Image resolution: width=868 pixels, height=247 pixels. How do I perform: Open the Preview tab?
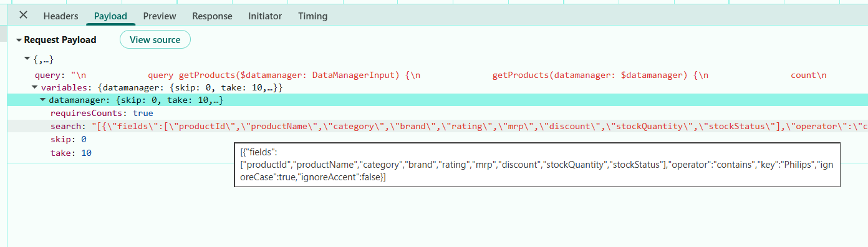coord(160,16)
